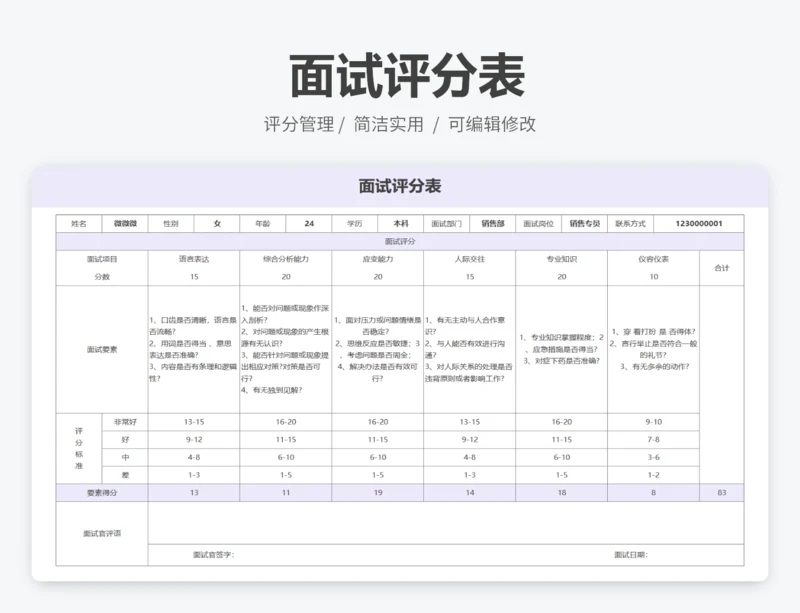Click the large 面试评分表 page heading
This screenshot has height=613, width=800.
[407, 76]
